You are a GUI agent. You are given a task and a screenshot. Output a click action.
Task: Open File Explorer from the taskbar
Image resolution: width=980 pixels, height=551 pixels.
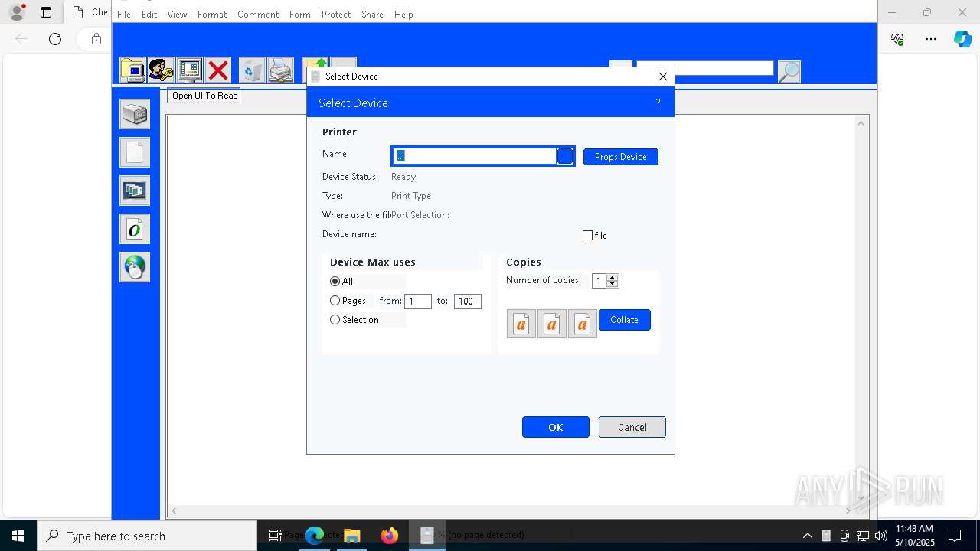pos(352,536)
